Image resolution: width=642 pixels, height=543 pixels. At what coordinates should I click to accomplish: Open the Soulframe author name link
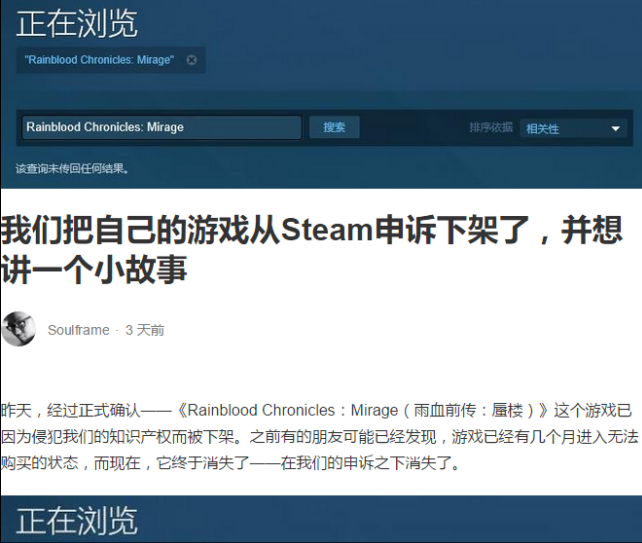coord(79,330)
